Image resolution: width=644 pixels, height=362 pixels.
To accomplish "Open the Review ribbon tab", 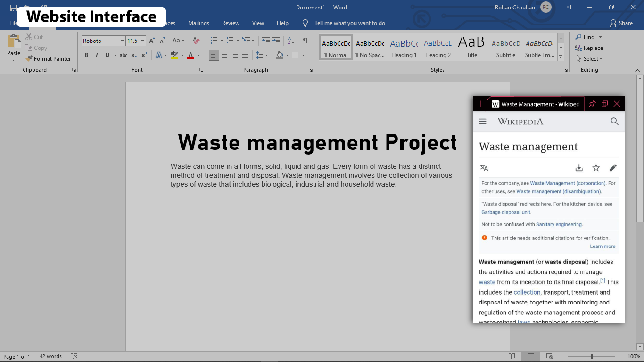I will [x=231, y=23].
